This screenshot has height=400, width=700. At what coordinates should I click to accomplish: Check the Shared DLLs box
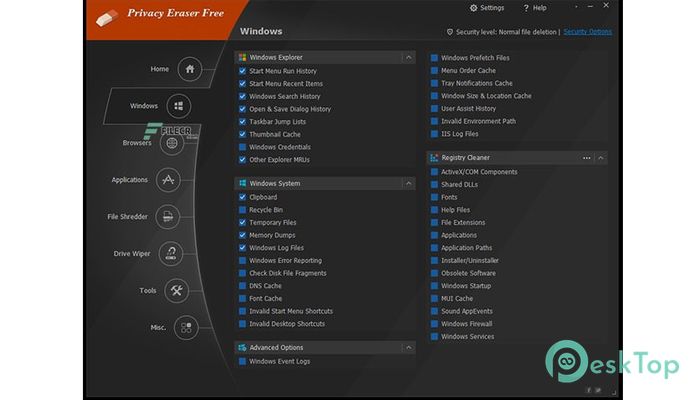coord(434,184)
